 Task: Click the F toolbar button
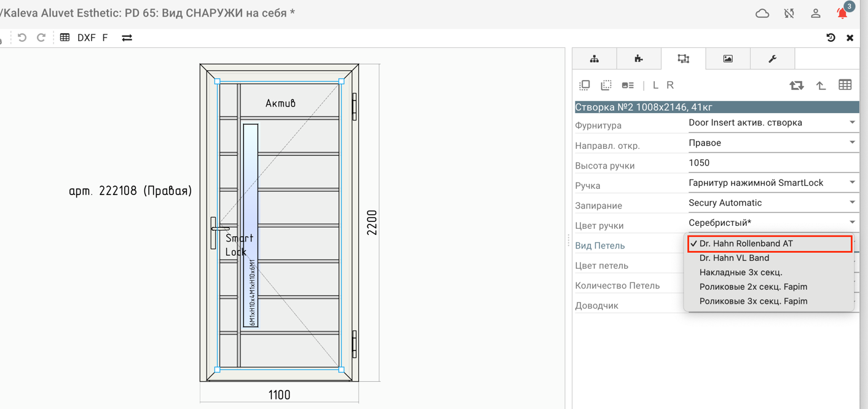click(105, 38)
